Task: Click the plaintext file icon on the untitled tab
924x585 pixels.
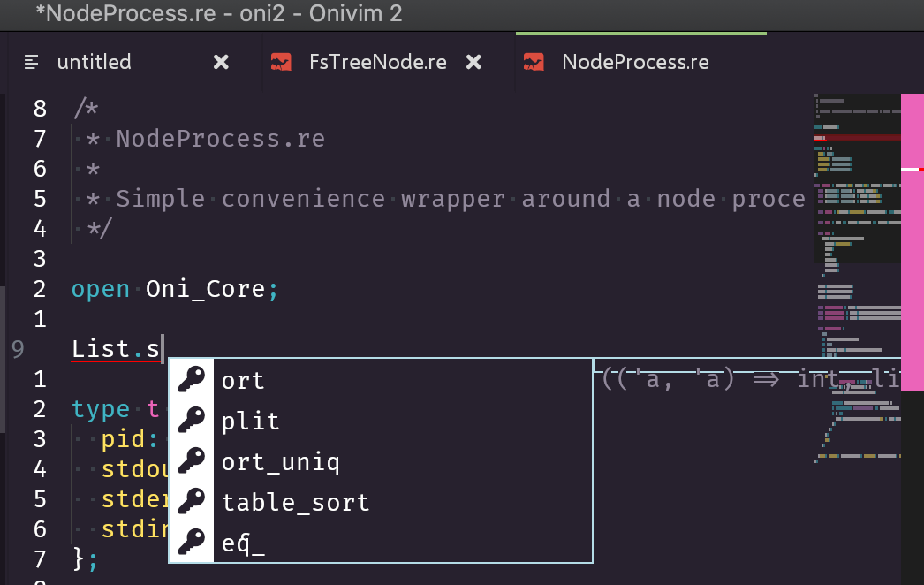Action: tap(32, 62)
